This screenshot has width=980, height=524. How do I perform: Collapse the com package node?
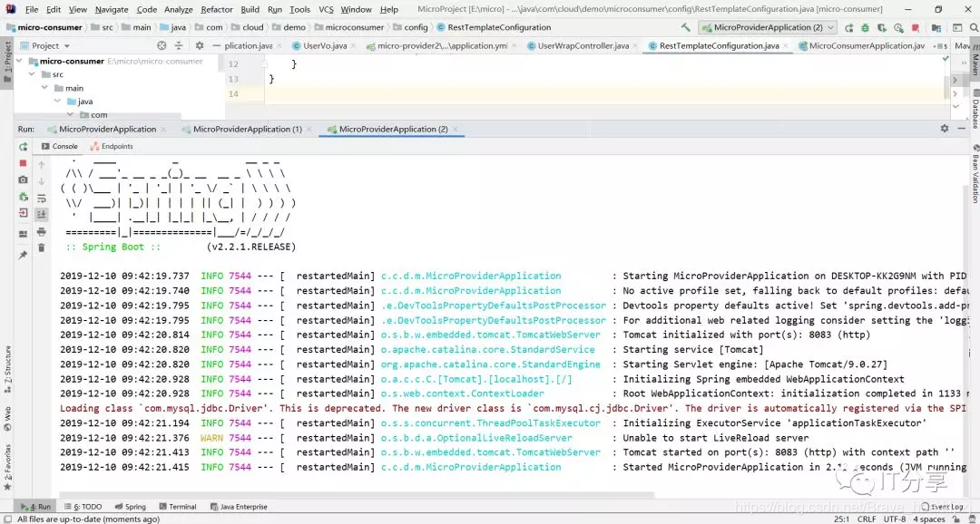[70, 114]
